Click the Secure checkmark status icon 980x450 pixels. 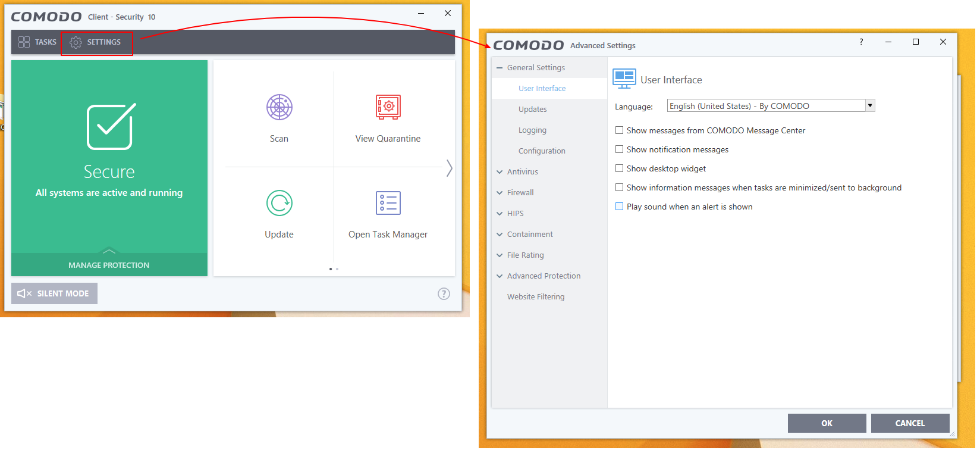(111, 126)
